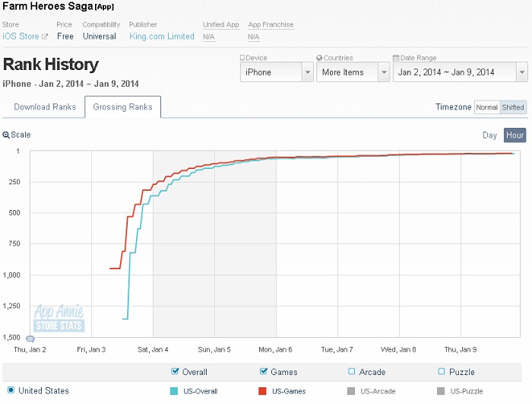Click App Franchise N/A value
The height and width of the screenshot is (404, 532).
coord(254,37)
